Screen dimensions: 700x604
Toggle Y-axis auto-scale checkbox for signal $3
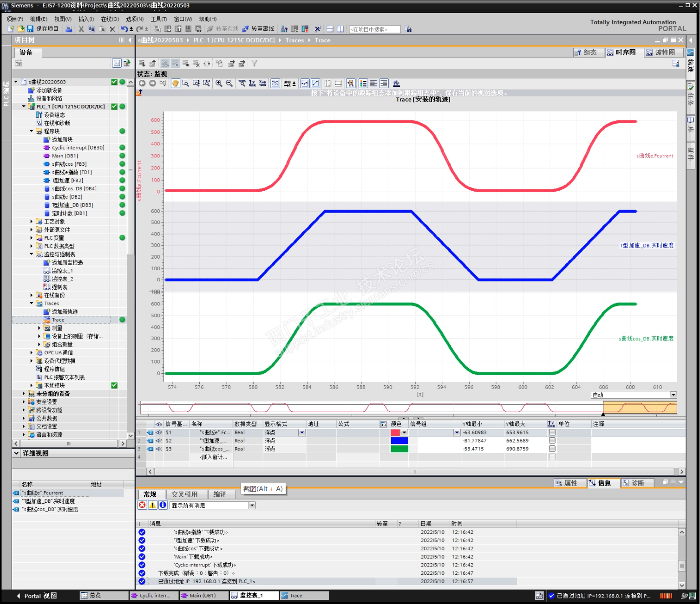[552, 449]
